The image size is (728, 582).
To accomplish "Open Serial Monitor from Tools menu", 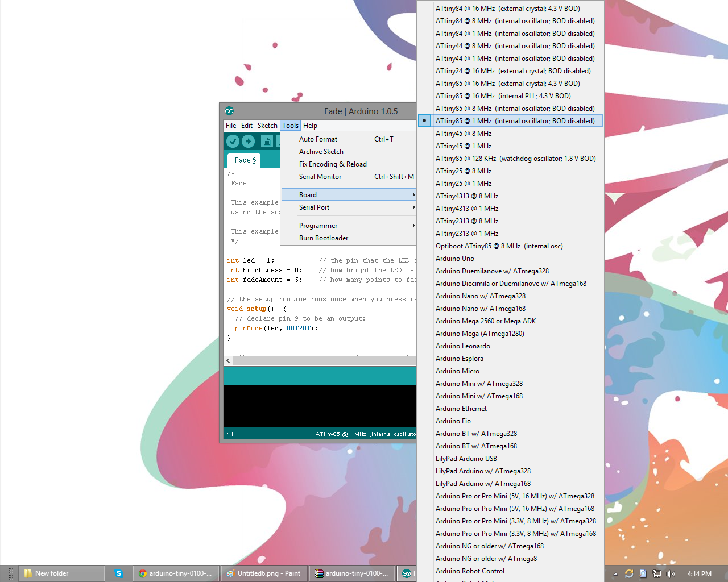I will tap(349, 177).
